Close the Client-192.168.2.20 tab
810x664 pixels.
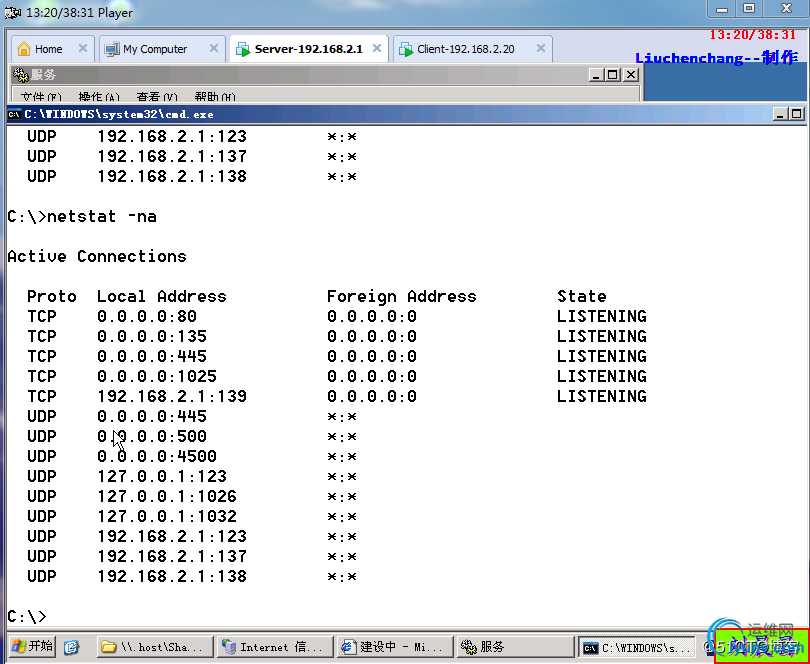(x=541, y=49)
